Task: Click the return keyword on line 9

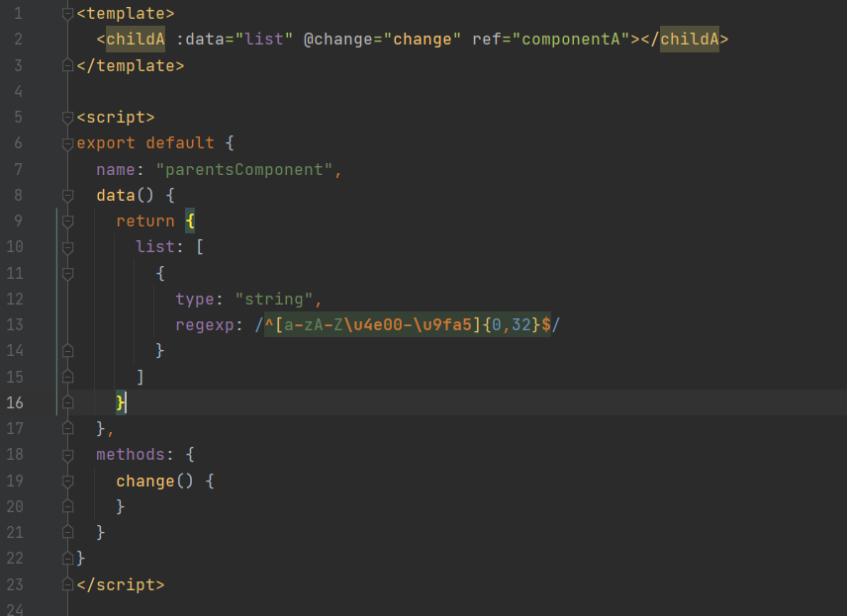Action: click(x=145, y=221)
